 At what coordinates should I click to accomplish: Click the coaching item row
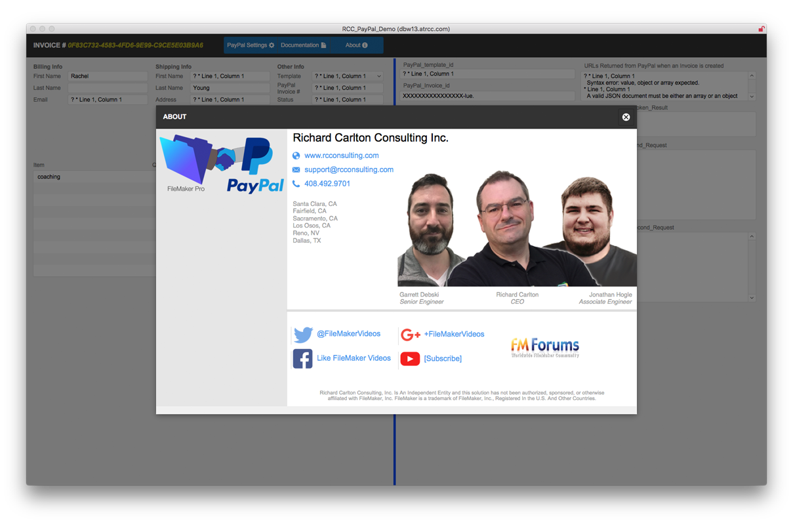[x=94, y=176]
